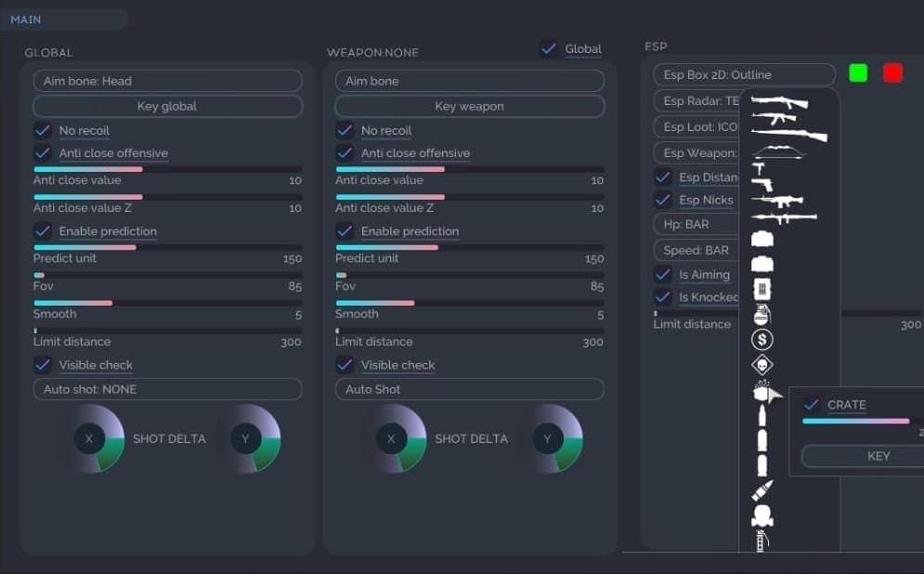Select the dollar coin icon
This screenshot has height=574, width=924.
click(x=761, y=340)
